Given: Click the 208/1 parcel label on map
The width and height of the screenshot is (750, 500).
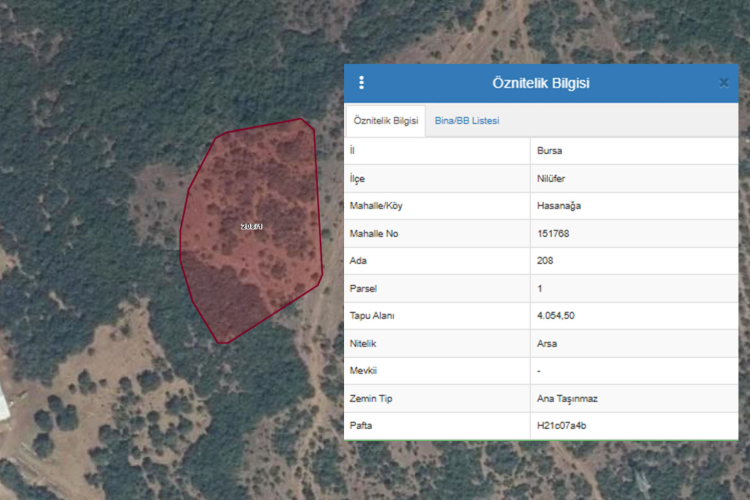Looking at the screenshot, I should click(x=251, y=227).
